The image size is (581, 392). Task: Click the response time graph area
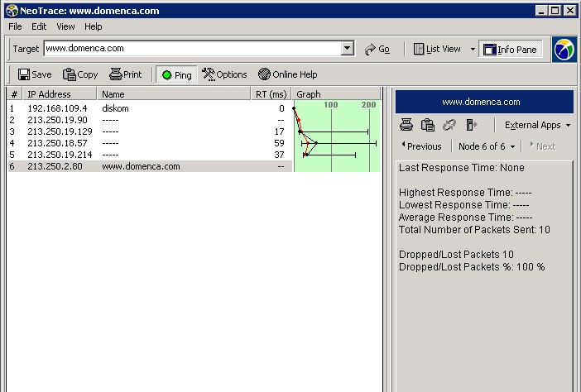pyautogui.click(x=337, y=136)
